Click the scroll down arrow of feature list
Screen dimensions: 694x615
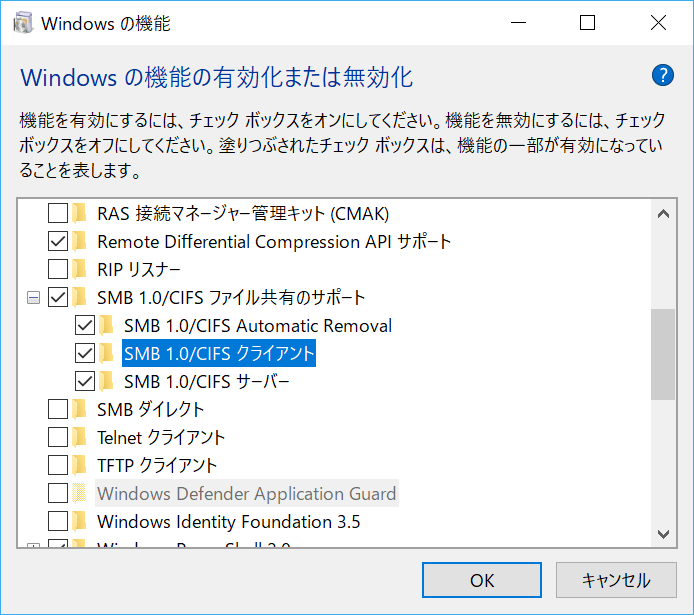[x=663, y=534]
